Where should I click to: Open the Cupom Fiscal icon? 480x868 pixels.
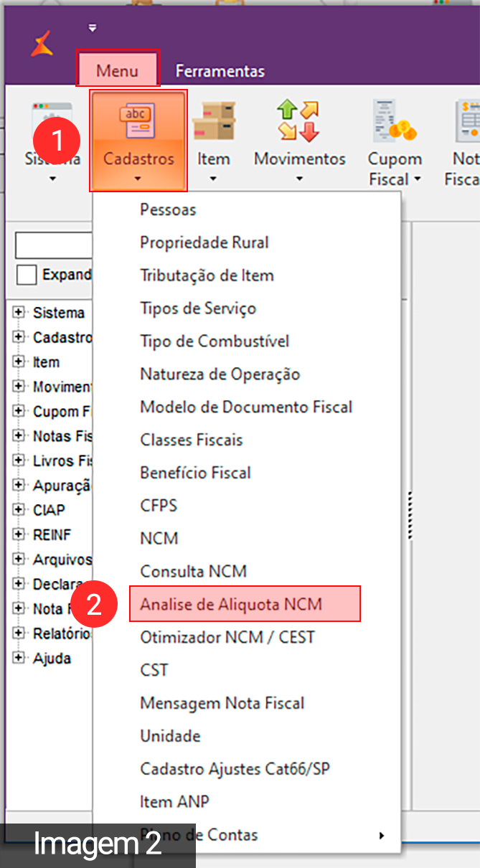pyautogui.click(x=394, y=121)
